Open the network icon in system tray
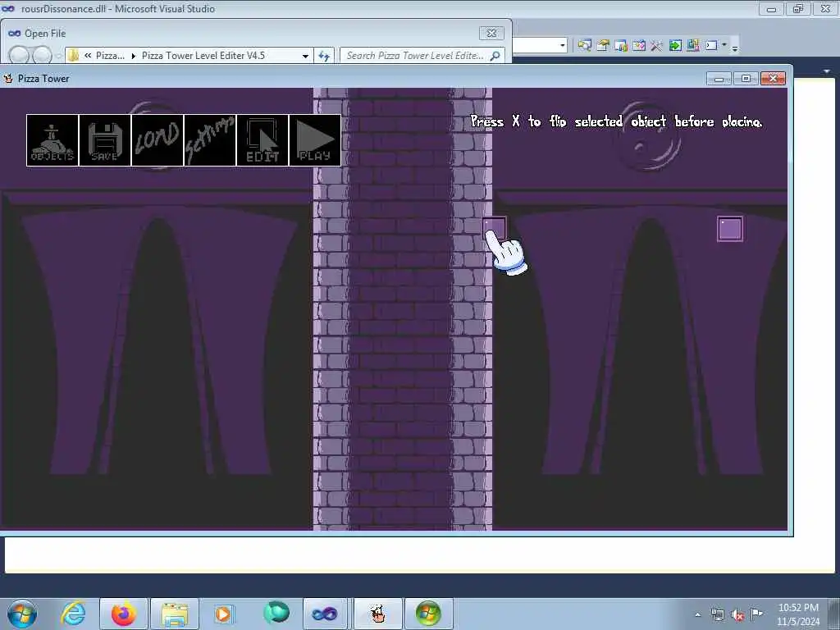Image resolution: width=840 pixels, height=630 pixels. coord(717,614)
